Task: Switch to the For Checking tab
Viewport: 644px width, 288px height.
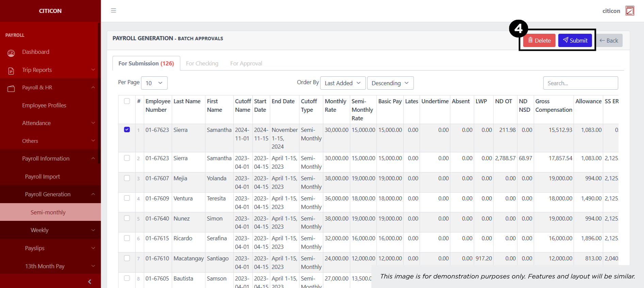Action: tap(202, 63)
